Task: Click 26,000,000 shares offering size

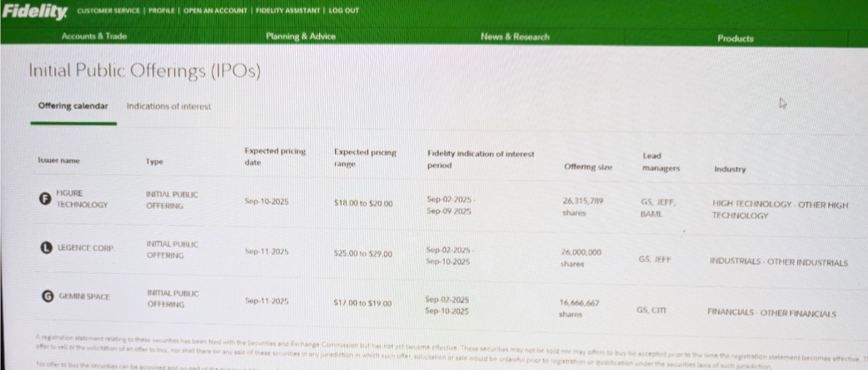Action: 581,258
